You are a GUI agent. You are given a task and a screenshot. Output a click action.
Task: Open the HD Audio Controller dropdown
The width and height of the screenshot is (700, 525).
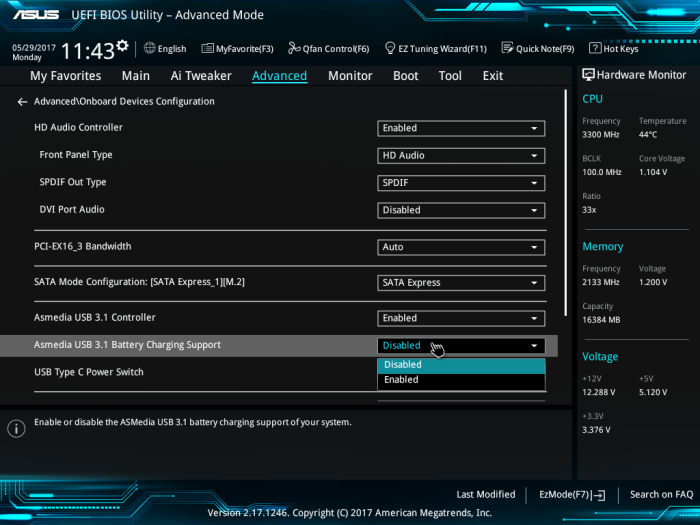click(x=461, y=128)
